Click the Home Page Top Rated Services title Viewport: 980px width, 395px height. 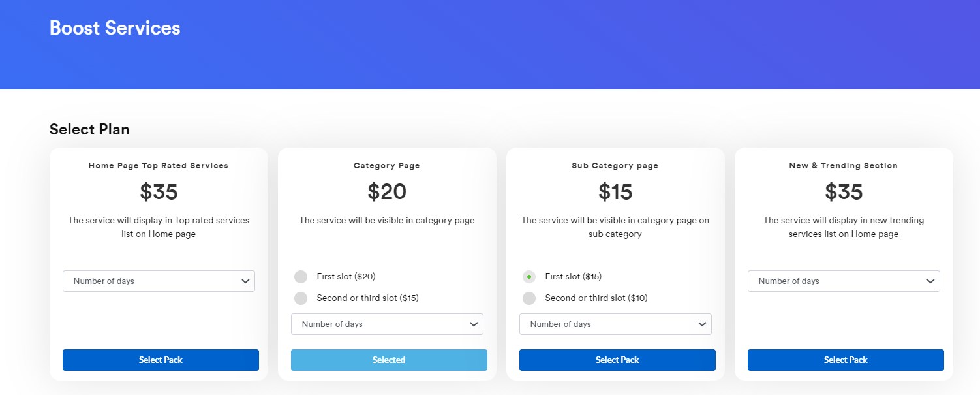[x=159, y=166]
